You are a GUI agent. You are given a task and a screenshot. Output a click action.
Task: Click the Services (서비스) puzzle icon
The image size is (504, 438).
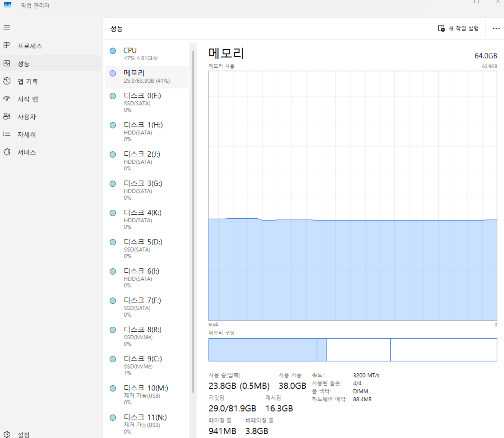pos(7,152)
